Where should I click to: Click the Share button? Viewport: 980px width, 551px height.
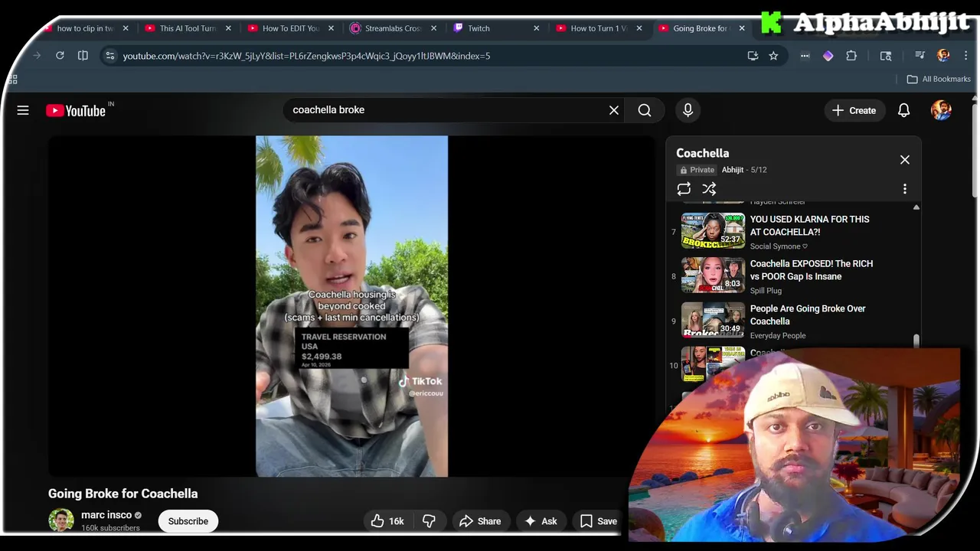tap(480, 521)
